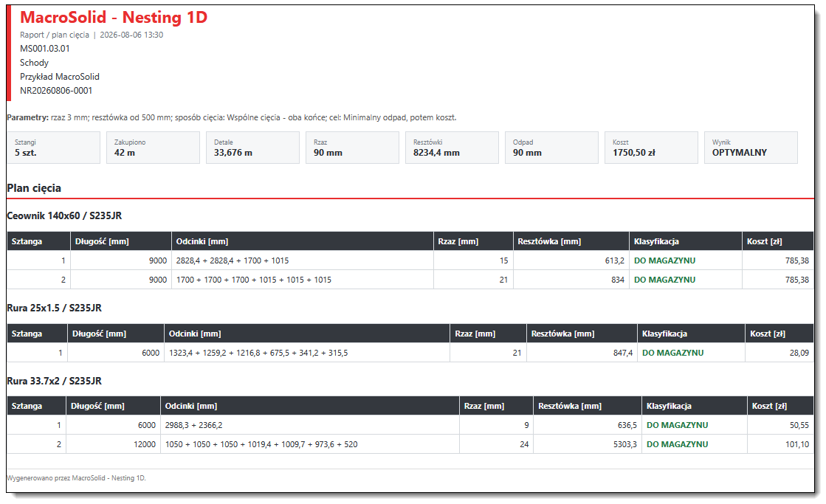
Task: Select the Sztangi 5 szt. summary card
Action: 53,148
